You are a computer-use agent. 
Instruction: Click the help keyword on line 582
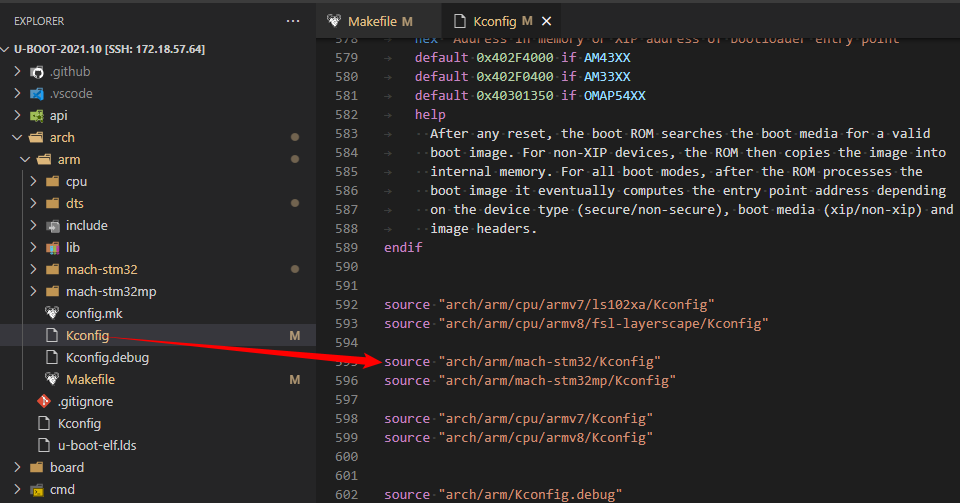430,115
